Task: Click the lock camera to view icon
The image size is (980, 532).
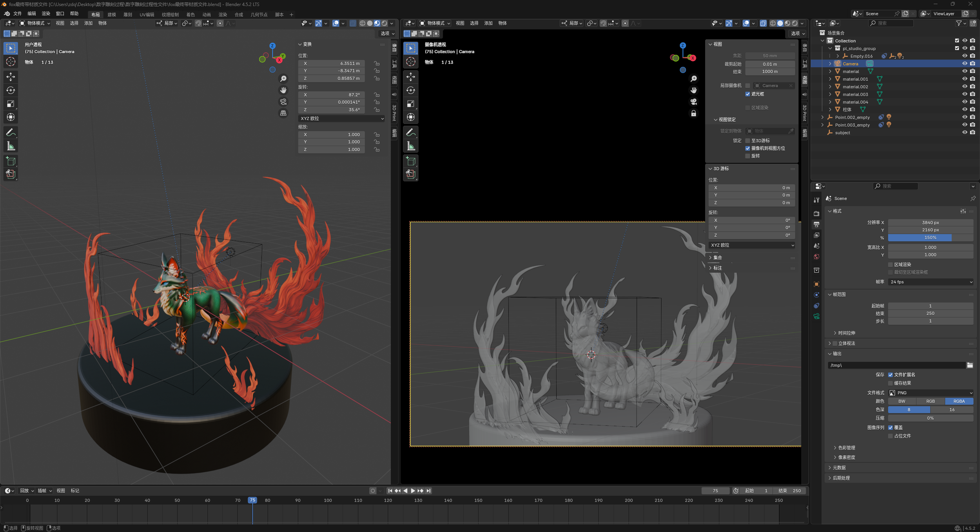Action: coord(693,113)
